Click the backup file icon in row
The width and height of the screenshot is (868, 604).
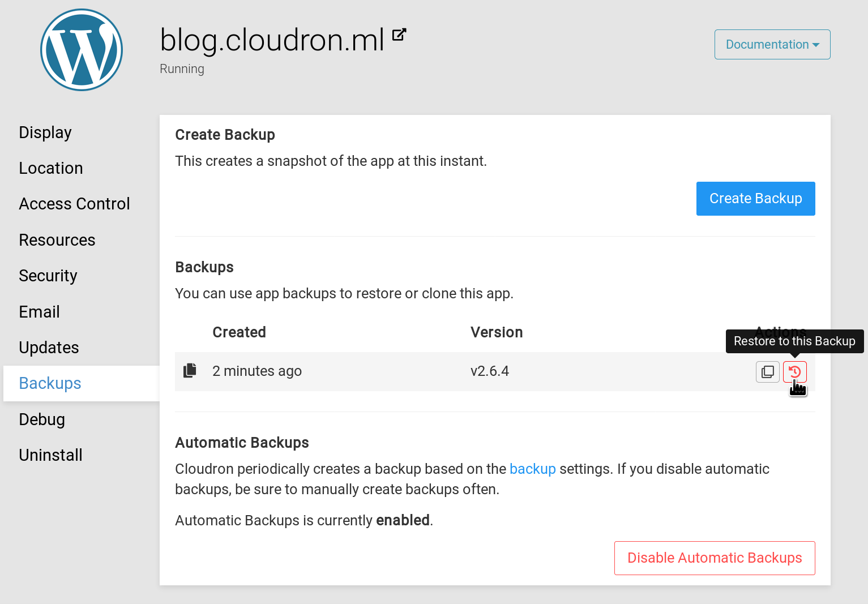pos(190,371)
